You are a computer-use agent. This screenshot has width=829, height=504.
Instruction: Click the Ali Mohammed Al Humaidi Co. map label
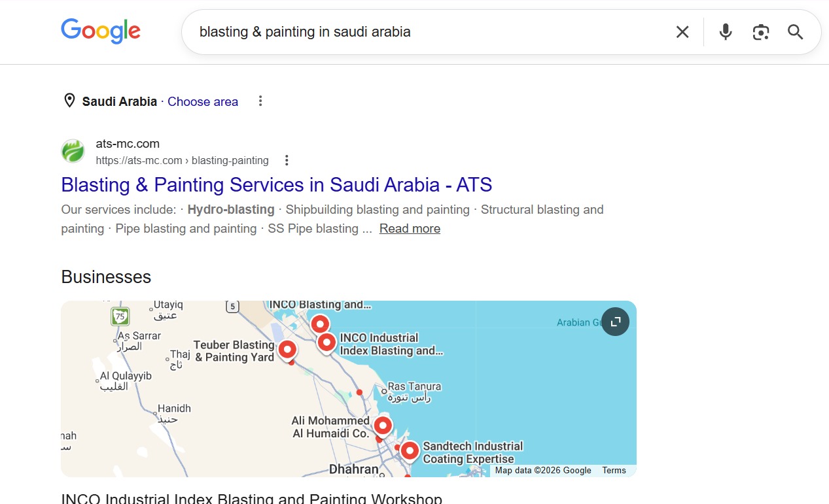coord(330,427)
